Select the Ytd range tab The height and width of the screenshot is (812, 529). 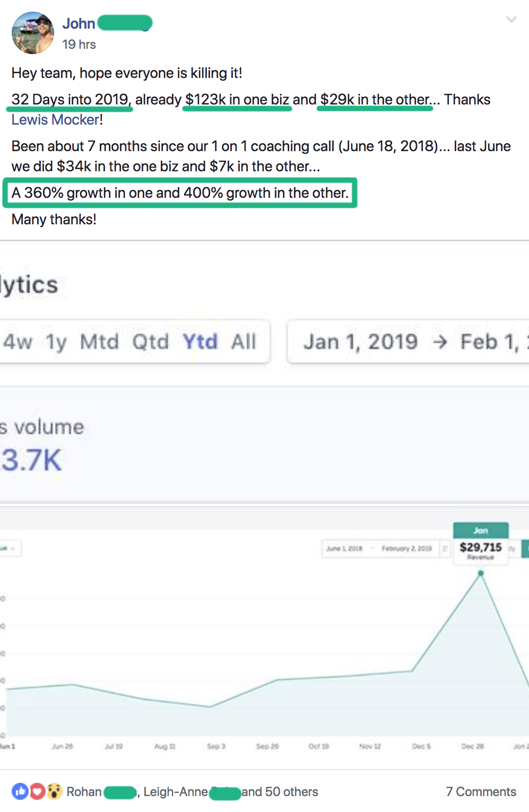[200, 342]
